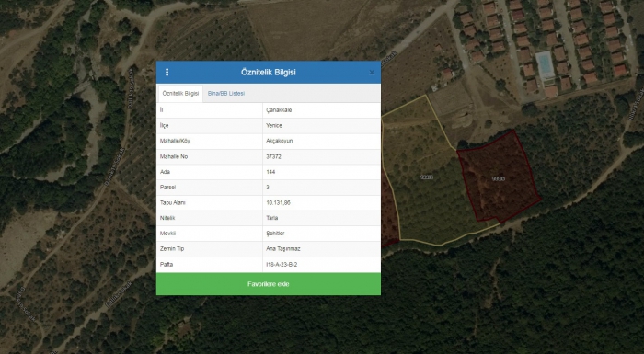Click the swimming pool in housing area

[546, 65]
